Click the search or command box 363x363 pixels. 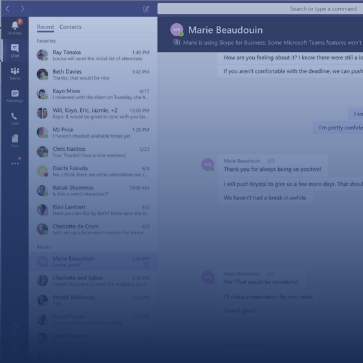pyautogui.click(x=260, y=9)
